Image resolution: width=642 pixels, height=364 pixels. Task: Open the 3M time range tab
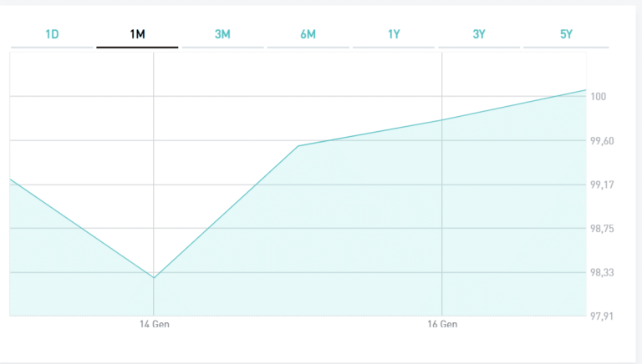click(222, 35)
